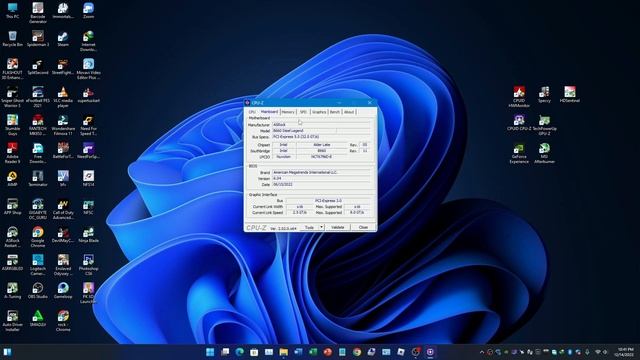Select the AIMP desktop shortcut
Viewport: 640px width, 360px height.
tap(12, 179)
